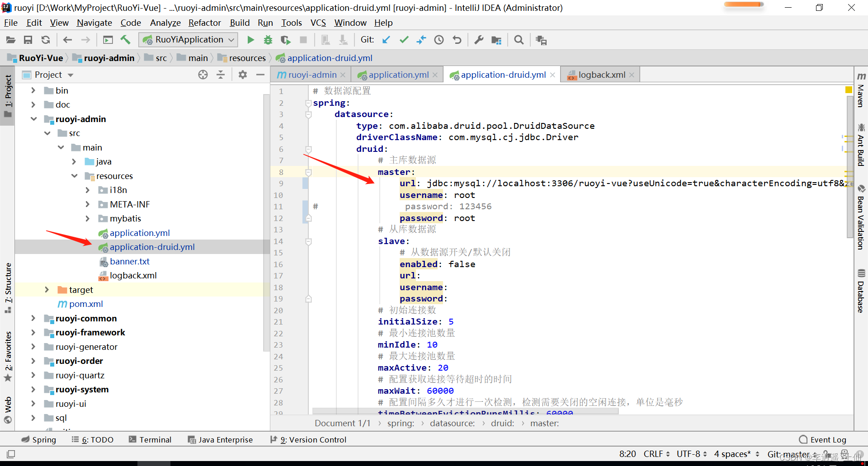Viewport: 868px width, 466px height.
Task: Locate current file with crosshair icon
Action: [x=203, y=75]
